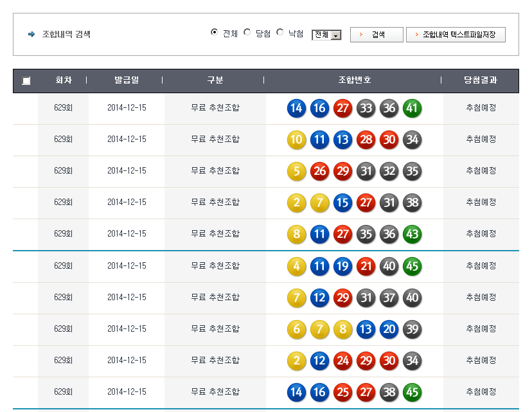This screenshot has width=532, height=412.
Task: Click the yellow number 5 ball
Action: pos(296,171)
